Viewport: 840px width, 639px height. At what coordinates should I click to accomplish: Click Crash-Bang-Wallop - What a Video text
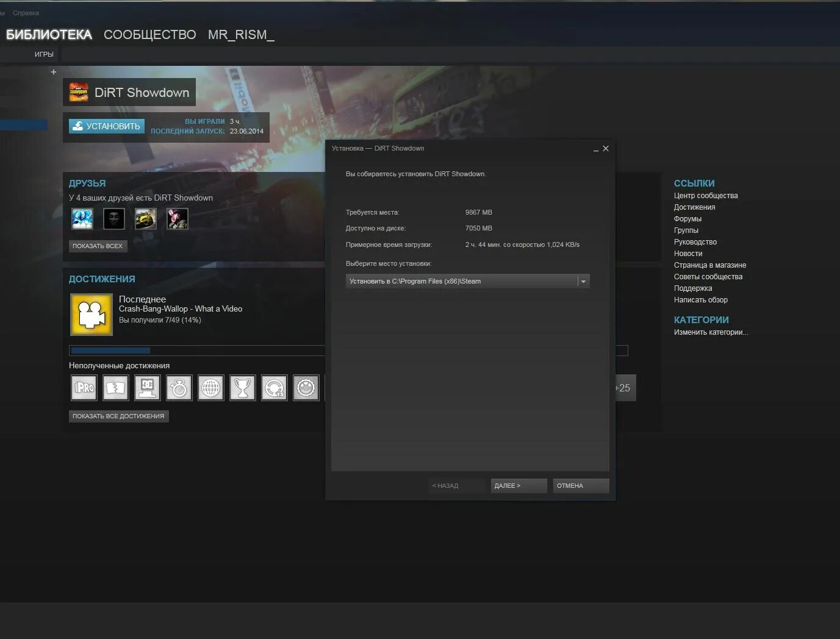(181, 309)
